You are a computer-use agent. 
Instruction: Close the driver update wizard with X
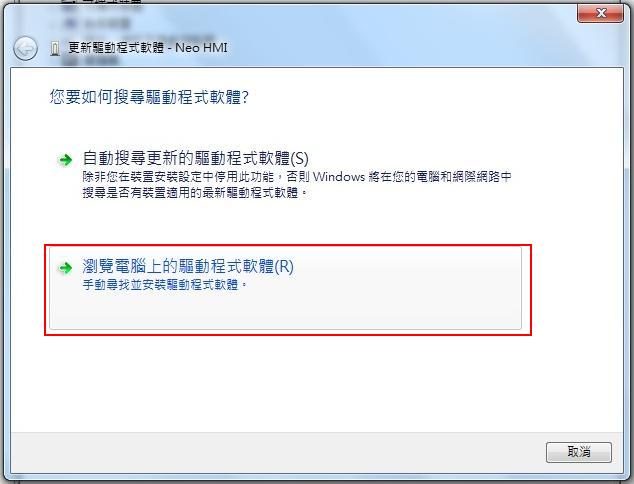click(600, 13)
